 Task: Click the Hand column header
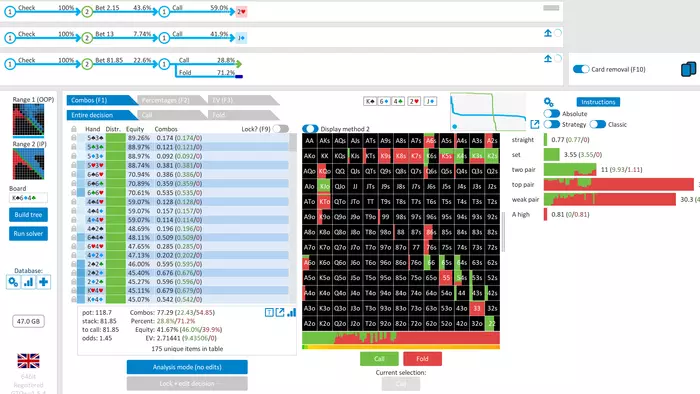coord(92,129)
